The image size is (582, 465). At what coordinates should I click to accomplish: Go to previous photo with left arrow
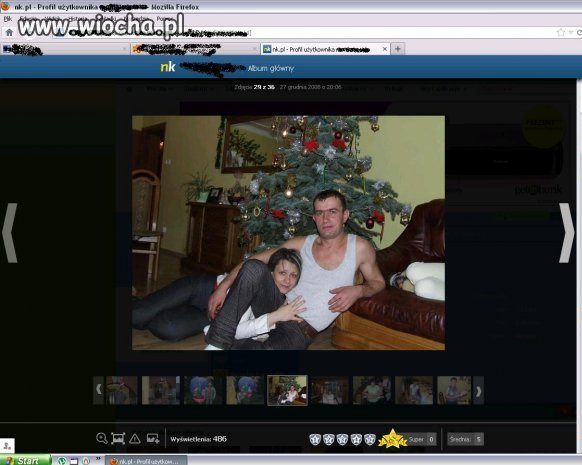[x=10, y=233]
